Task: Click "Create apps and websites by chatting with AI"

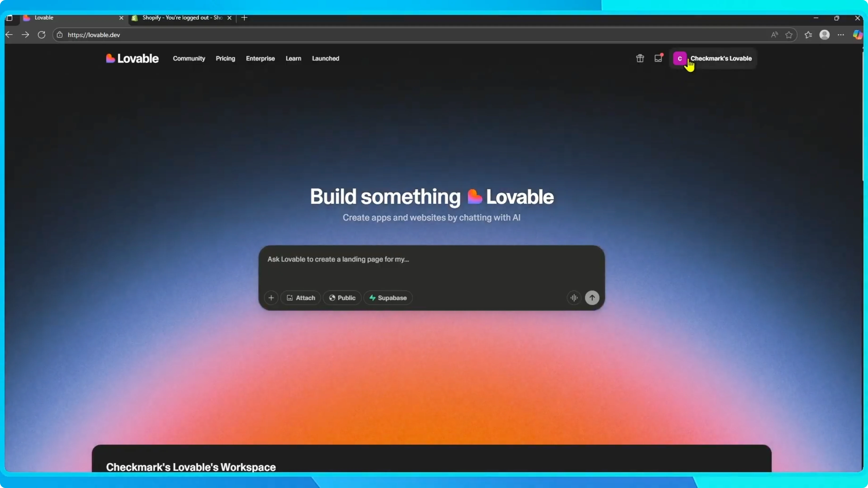Action: pyautogui.click(x=432, y=218)
